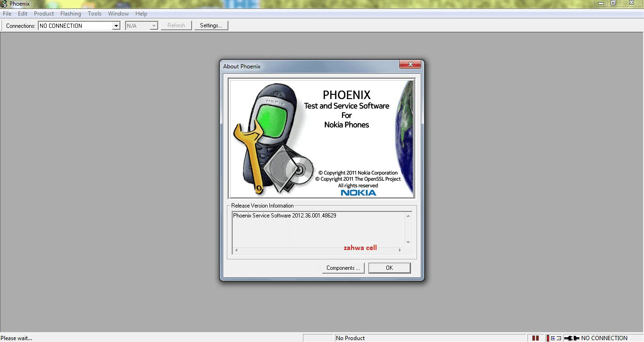Click version box horizontal scrollbar right arrow
The height and width of the screenshot is (342, 644).
[400, 250]
